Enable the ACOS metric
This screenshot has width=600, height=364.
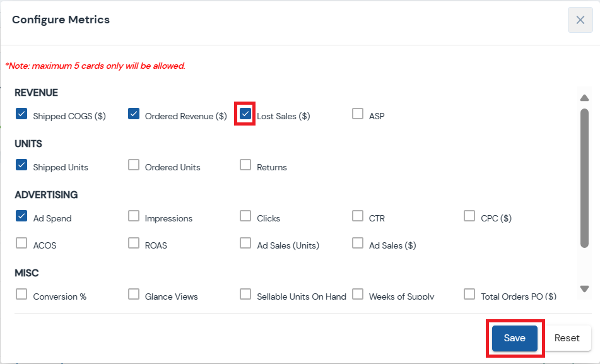(x=21, y=244)
